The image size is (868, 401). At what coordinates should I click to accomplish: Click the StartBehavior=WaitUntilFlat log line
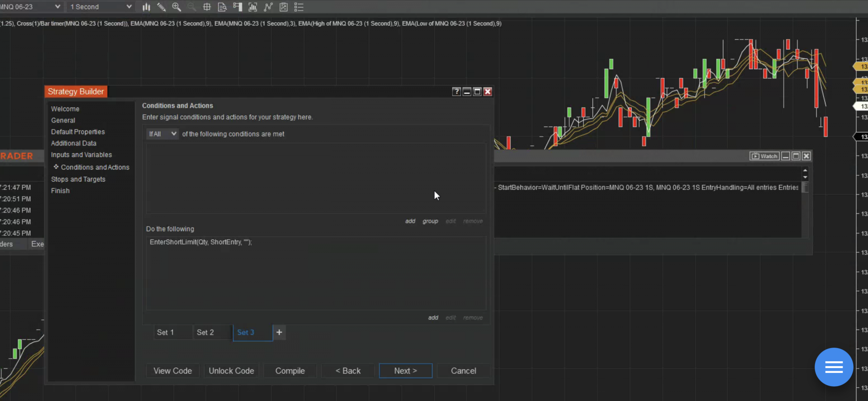click(x=648, y=188)
